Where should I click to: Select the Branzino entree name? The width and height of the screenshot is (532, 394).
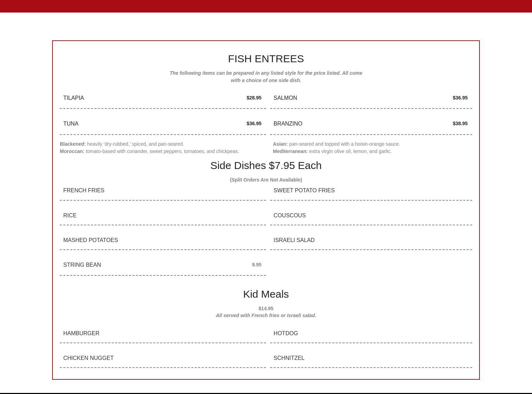tap(288, 124)
